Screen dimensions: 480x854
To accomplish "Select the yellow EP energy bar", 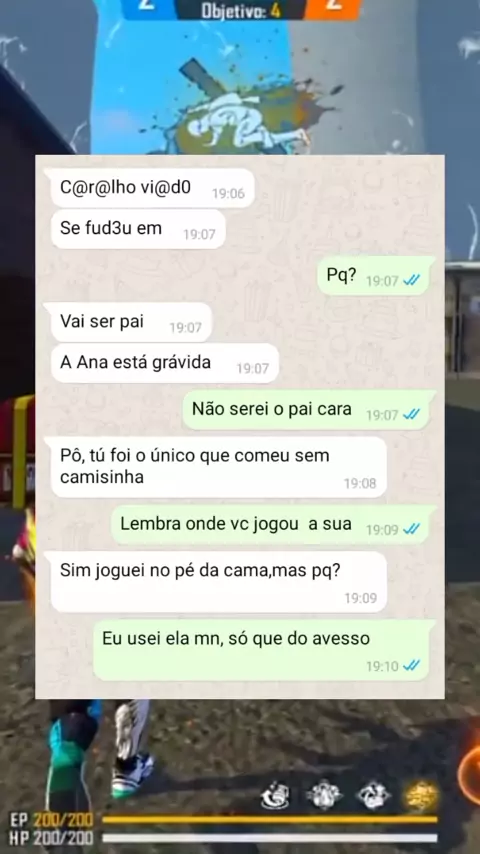I will (270, 820).
